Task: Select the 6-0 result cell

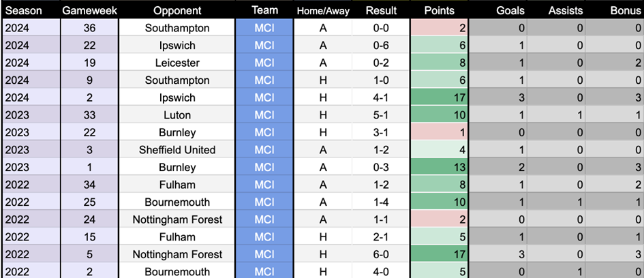Action: [381, 254]
